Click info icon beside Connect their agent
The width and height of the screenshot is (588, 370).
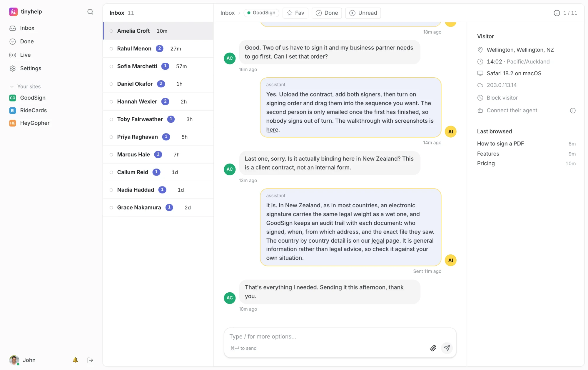pyautogui.click(x=573, y=111)
